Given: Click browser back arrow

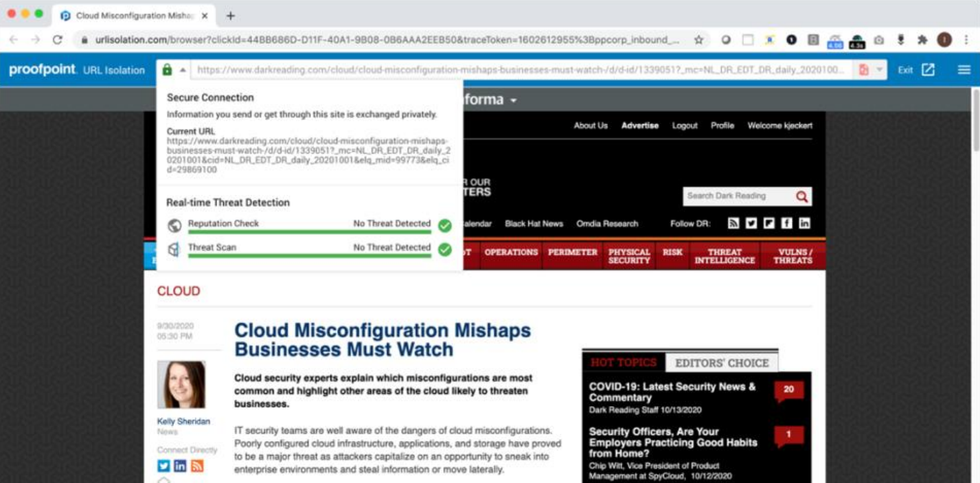Looking at the screenshot, I should pos(14,40).
